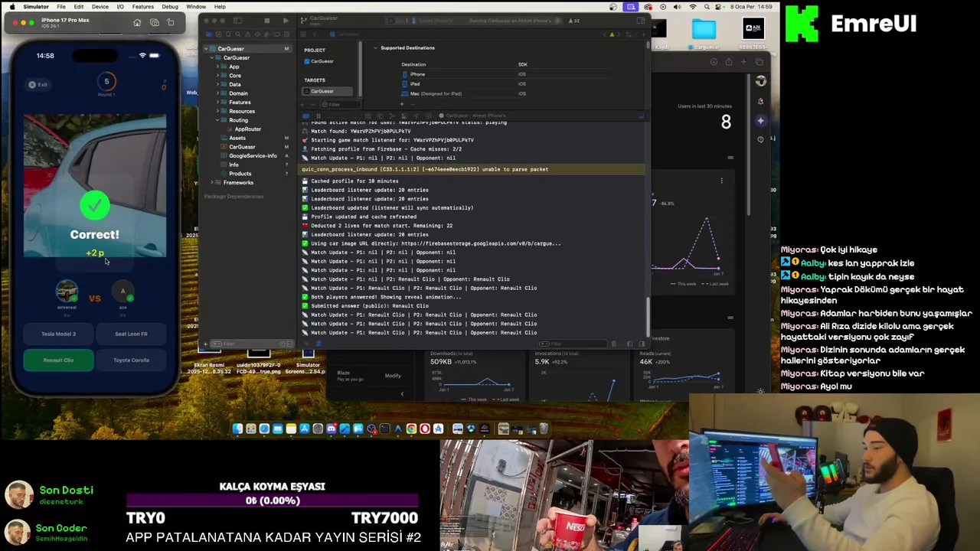The height and width of the screenshot is (551, 980).
Task: Open the Bookmark navigator in Xcode
Action: click(227, 34)
